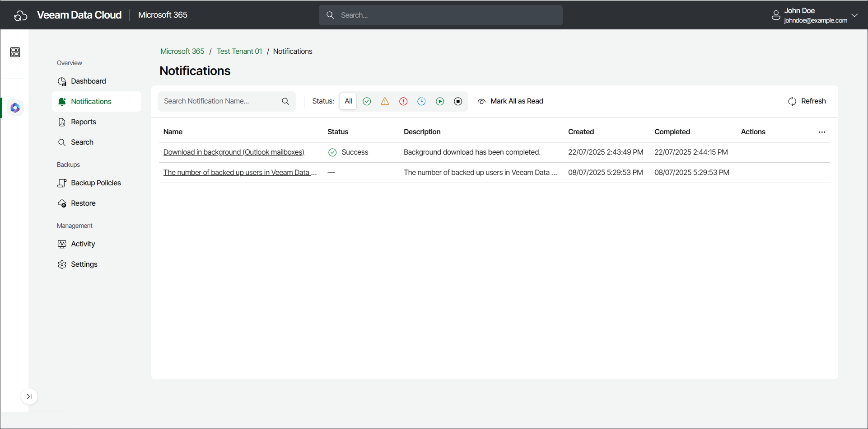Click the Refresh button
This screenshot has width=868, height=429.
point(807,101)
